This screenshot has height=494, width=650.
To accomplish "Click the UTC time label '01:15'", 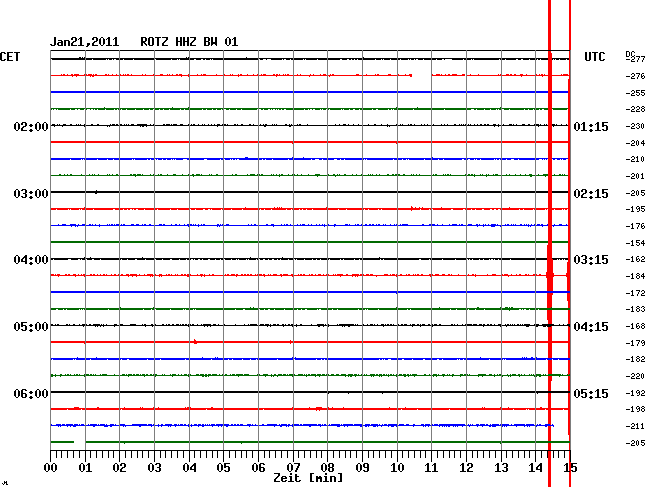I will pyautogui.click(x=591, y=127).
